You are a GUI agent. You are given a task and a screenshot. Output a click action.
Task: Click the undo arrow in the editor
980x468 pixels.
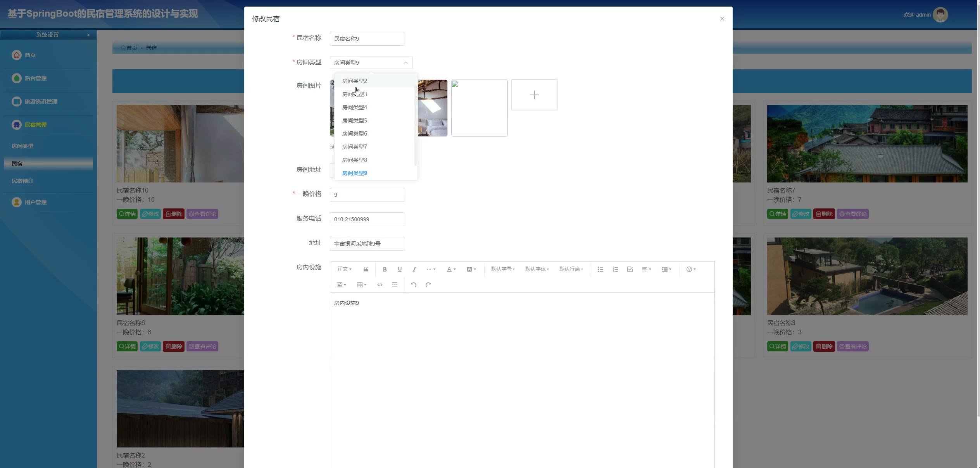[x=413, y=285]
